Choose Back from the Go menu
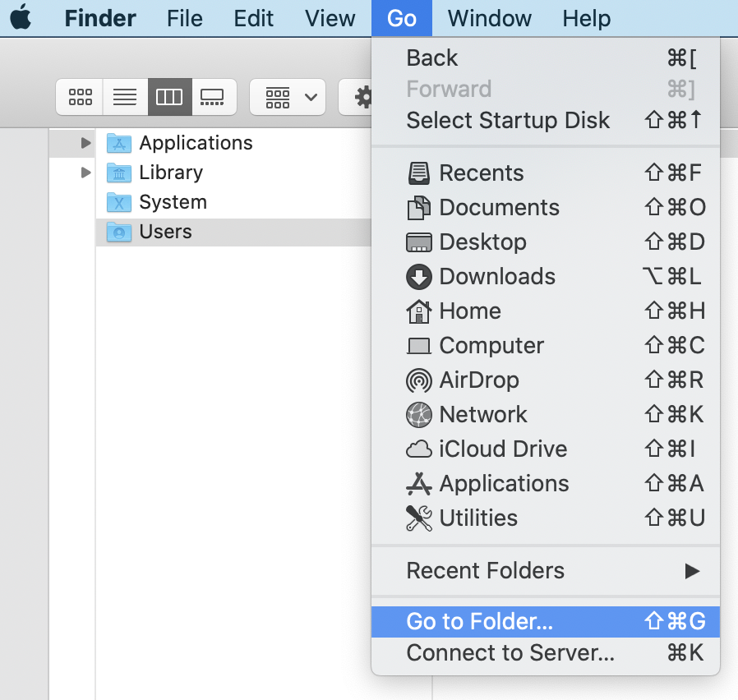This screenshot has width=738, height=700. coord(546,58)
